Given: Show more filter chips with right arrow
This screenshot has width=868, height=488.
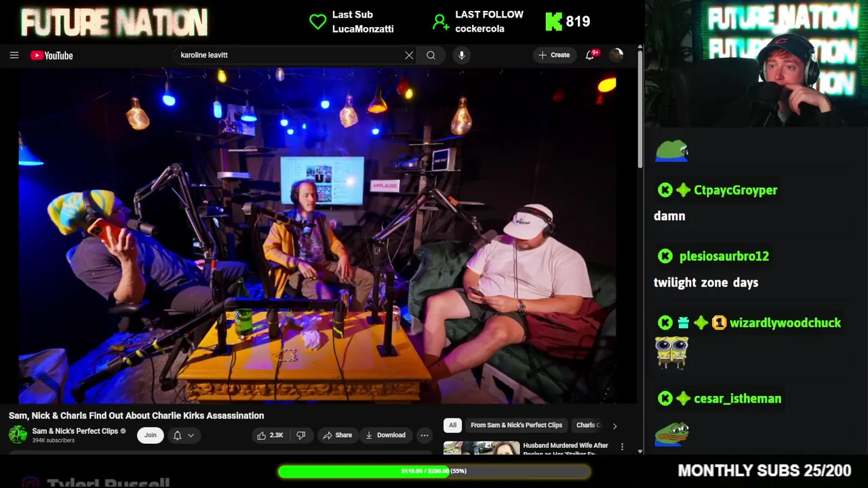Looking at the screenshot, I should 614,426.
